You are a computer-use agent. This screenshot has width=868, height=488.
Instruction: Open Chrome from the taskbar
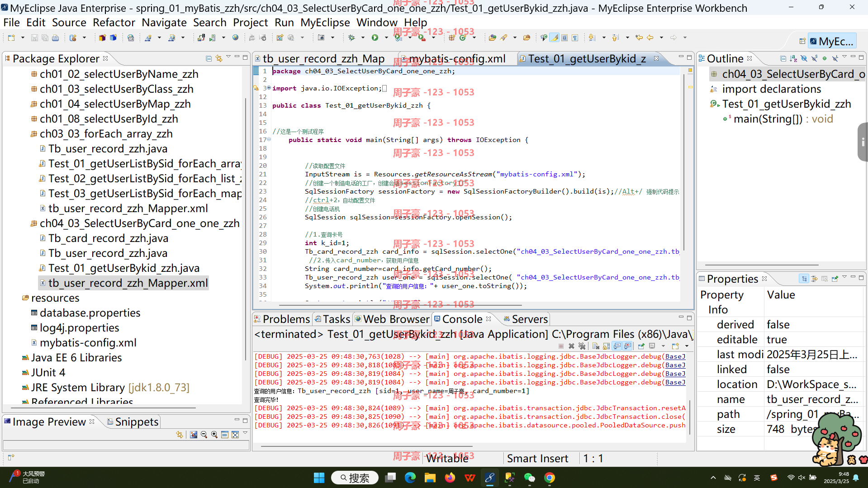[550, 478]
